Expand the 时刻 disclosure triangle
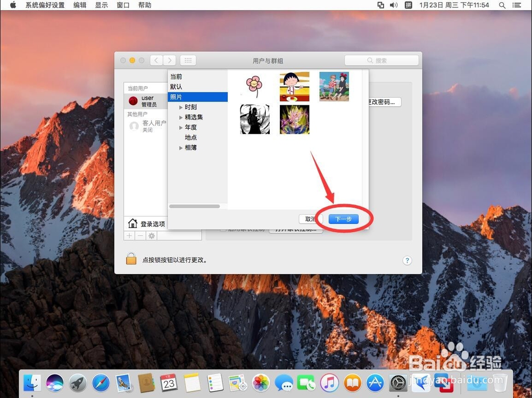Viewport: 532px width, 398px height. [x=181, y=107]
